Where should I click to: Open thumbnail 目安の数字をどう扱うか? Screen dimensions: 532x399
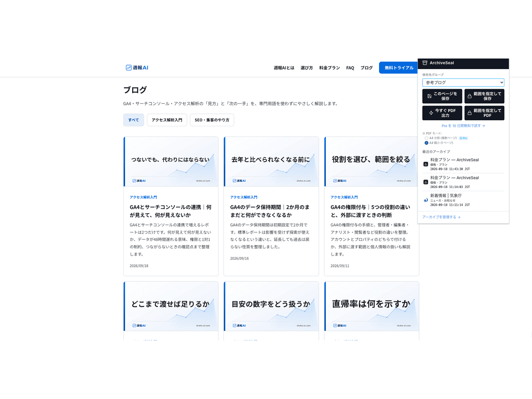(x=271, y=306)
